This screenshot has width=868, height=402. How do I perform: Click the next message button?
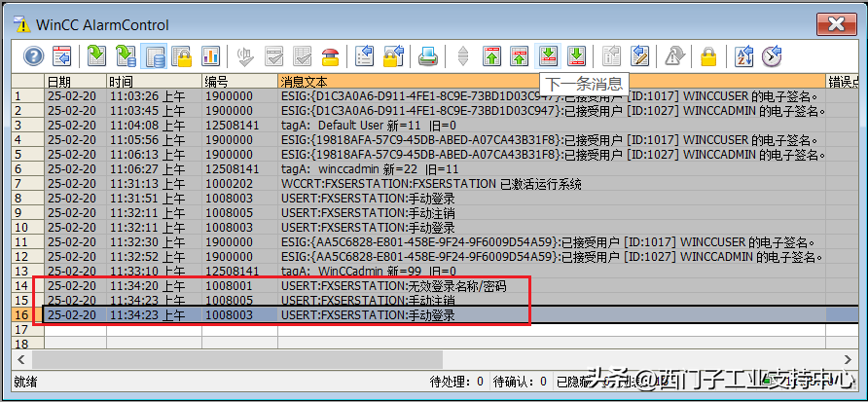click(549, 56)
